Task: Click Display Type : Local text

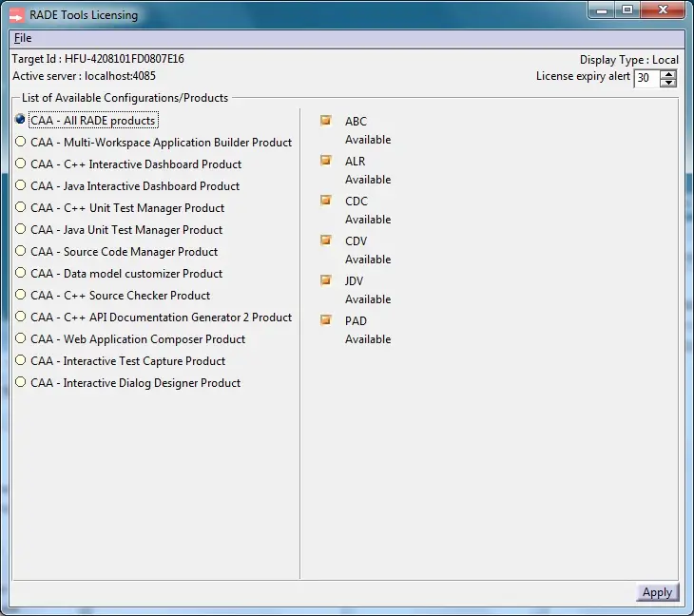Action: [x=629, y=60]
